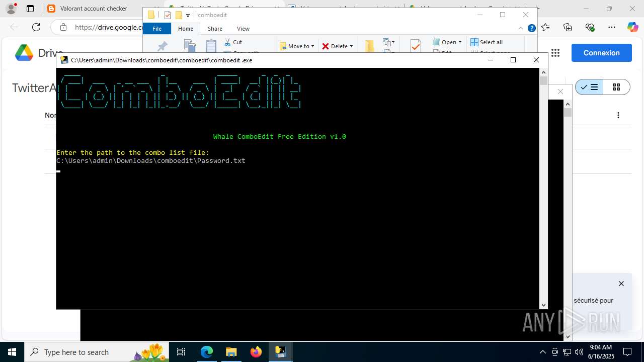Open comboedit console window system menu icon
The width and height of the screenshot is (644, 362).
point(64,60)
